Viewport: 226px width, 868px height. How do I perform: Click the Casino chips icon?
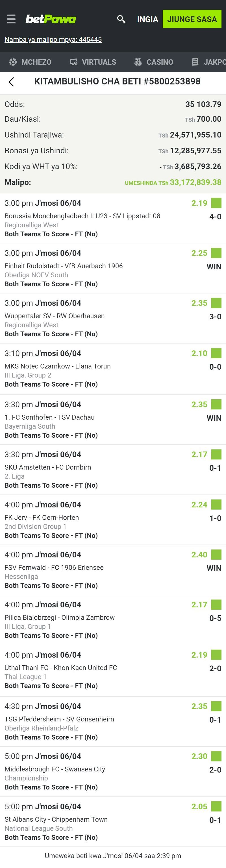click(x=138, y=62)
